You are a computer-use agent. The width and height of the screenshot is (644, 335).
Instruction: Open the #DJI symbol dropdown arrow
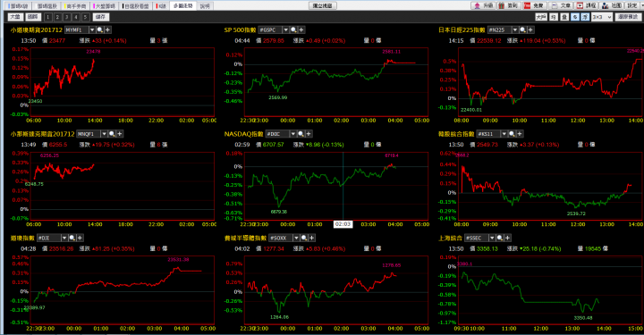point(64,238)
